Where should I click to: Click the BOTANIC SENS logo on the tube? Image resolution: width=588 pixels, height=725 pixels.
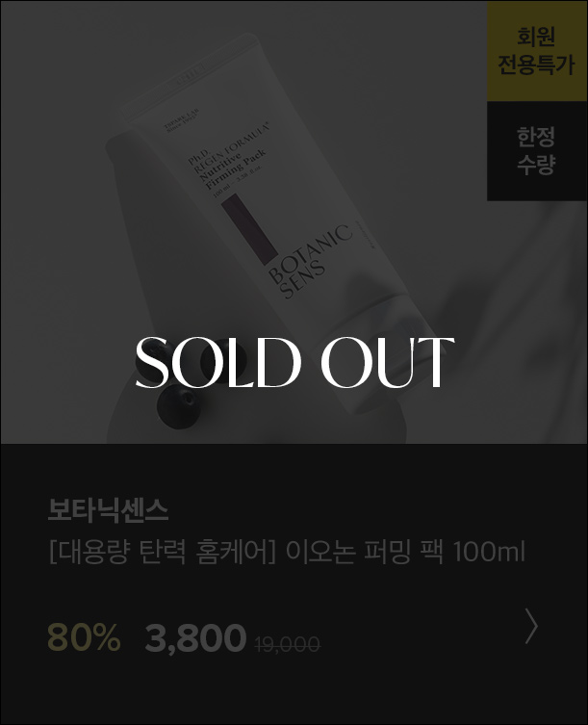[x=310, y=262]
